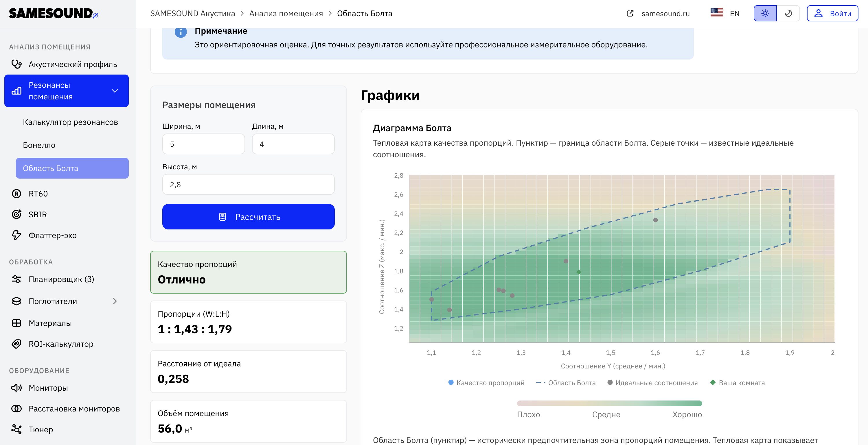The image size is (868, 445).
Task: Click the Высота height input field
Action: tap(248, 184)
